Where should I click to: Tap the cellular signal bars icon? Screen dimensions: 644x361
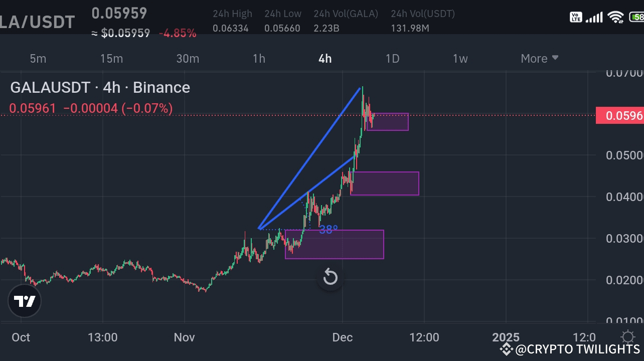594,17
